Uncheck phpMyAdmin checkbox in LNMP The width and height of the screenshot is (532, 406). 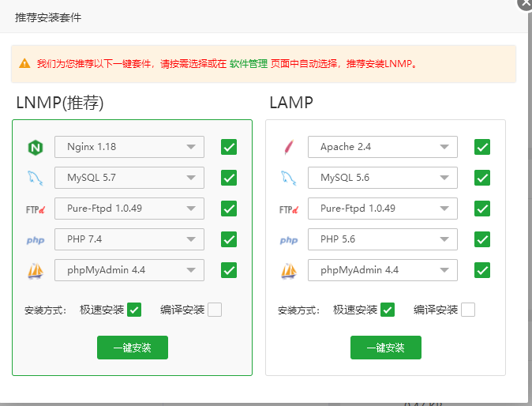tap(229, 270)
